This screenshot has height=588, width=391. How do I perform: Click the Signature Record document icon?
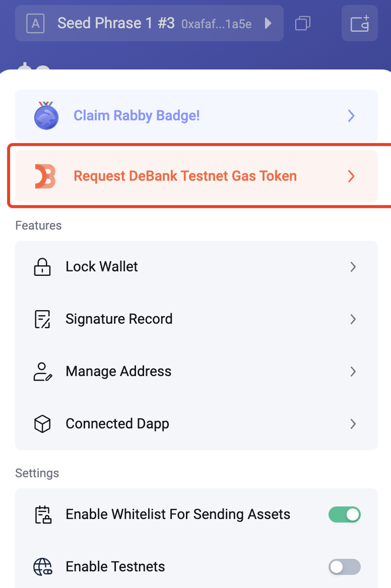pos(42,319)
